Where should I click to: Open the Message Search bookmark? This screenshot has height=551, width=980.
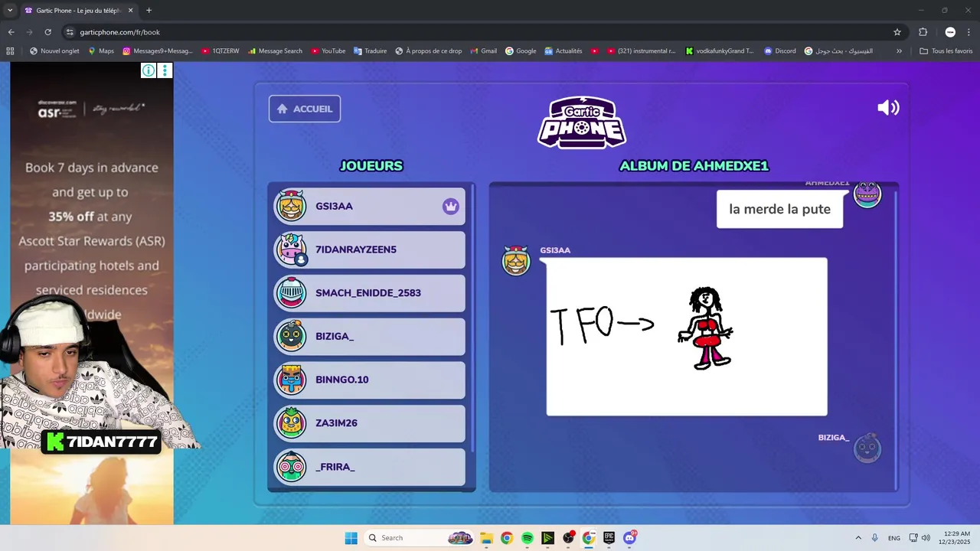(275, 51)
